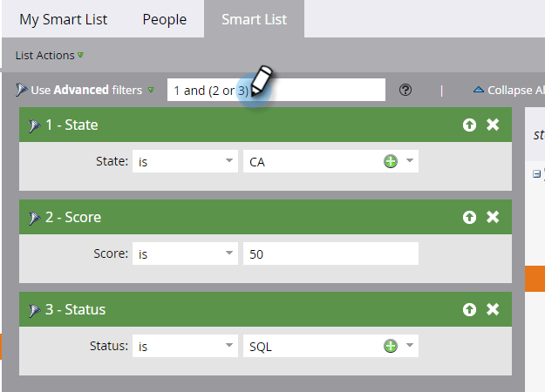Expand the Status value SQL dropdown arrow
This screenshot has height=392, width=545.
point(409,346)
